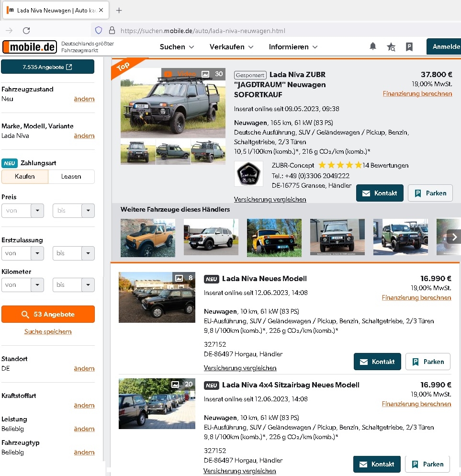Select Kaufen payment type
461x476 pixels.
pyautogui.click(x=25, y=176)
